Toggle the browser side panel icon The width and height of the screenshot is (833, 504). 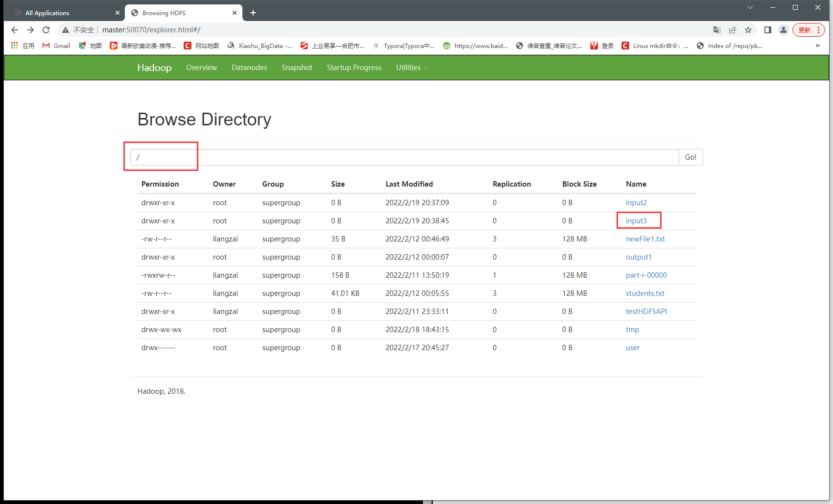768,30
